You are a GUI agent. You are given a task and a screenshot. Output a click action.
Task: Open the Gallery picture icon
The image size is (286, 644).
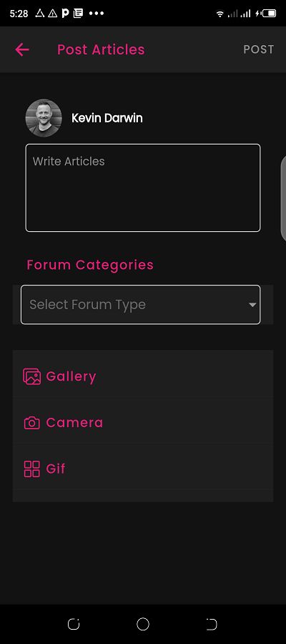(32, 376)
